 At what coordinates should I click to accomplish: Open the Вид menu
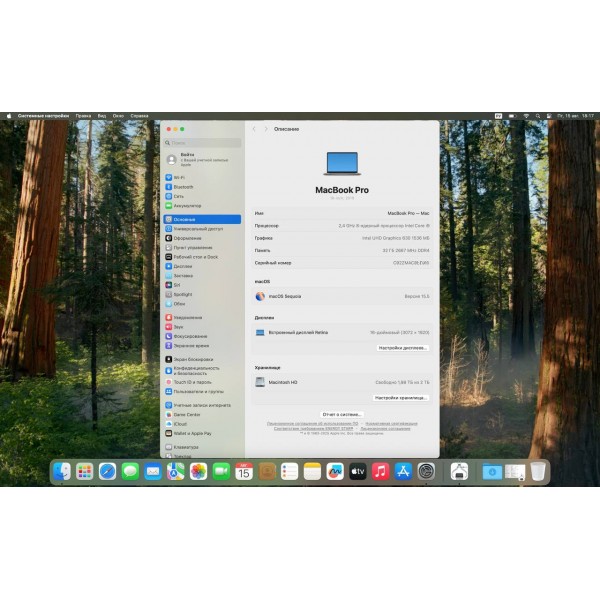(101, 116)
